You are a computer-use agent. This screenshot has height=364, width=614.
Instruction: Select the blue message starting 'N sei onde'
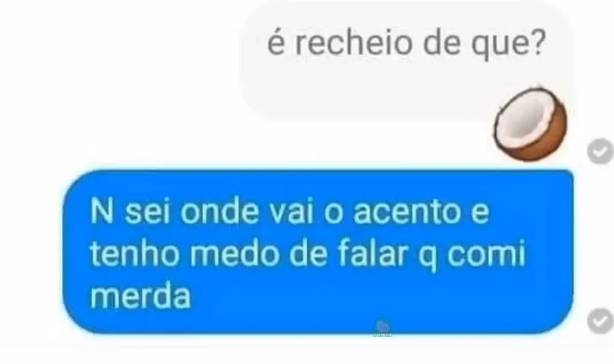coord(318,252)
